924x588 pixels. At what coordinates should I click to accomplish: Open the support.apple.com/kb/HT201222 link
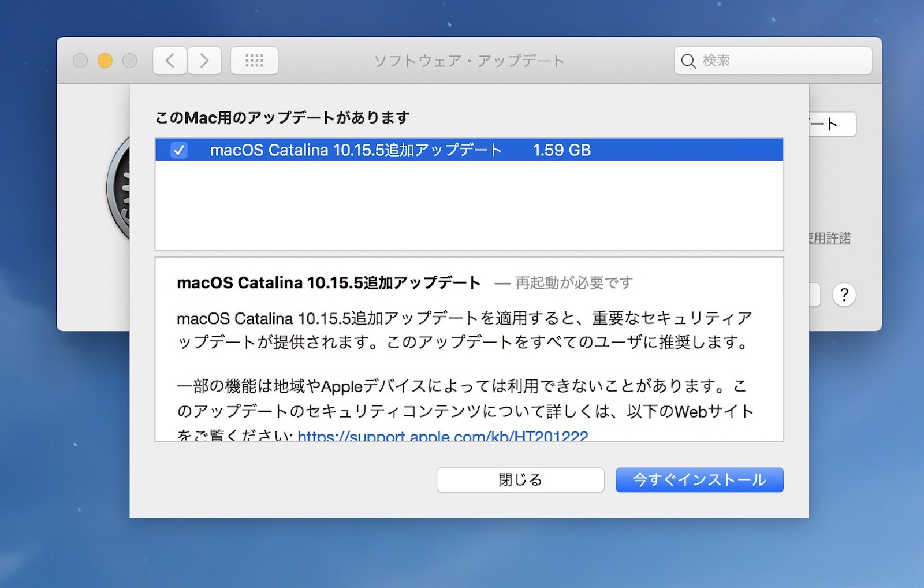point(443,436)
